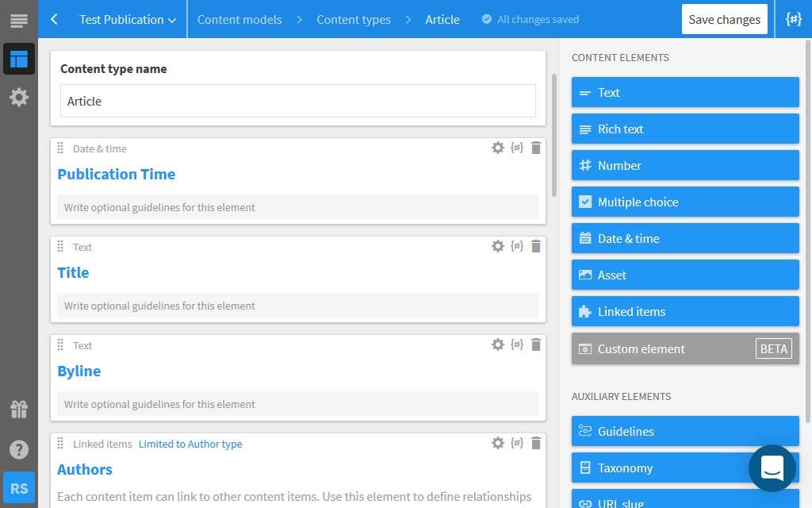Delete the Publication Time element
The width and height of the screenshot is (812, 508).
pyautogui.click(x=536, y=148)
